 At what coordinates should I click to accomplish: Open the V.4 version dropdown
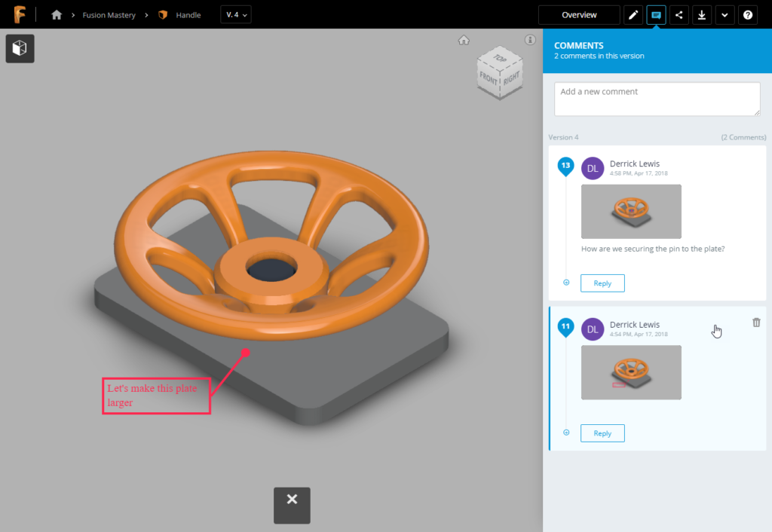[x=235, y=14]
